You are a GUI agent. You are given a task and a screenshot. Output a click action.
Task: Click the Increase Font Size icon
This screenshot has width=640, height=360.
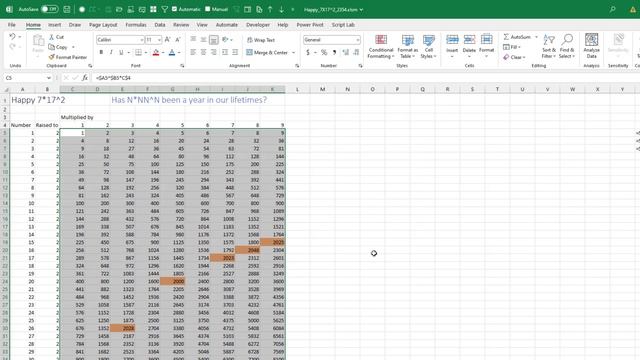[x=167, y=40]
